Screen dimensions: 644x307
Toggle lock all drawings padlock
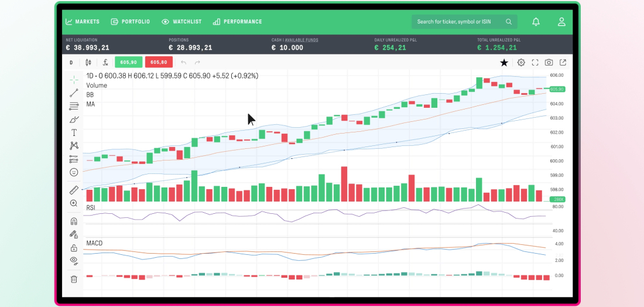coord(74,248)
